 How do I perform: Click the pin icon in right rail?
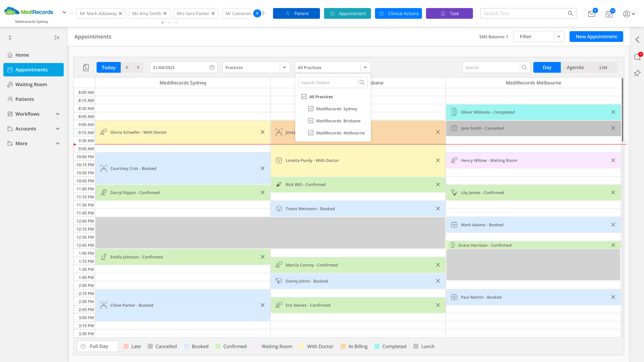(x=637, y=73)
